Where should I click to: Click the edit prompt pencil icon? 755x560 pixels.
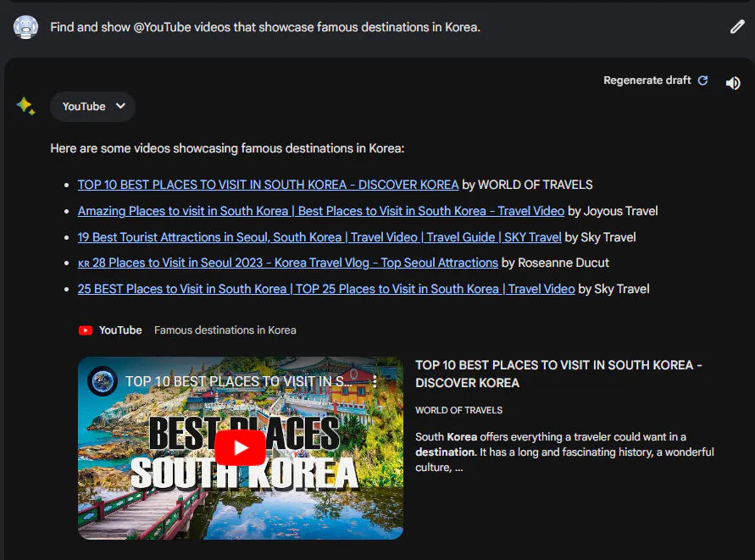(736, 27)
